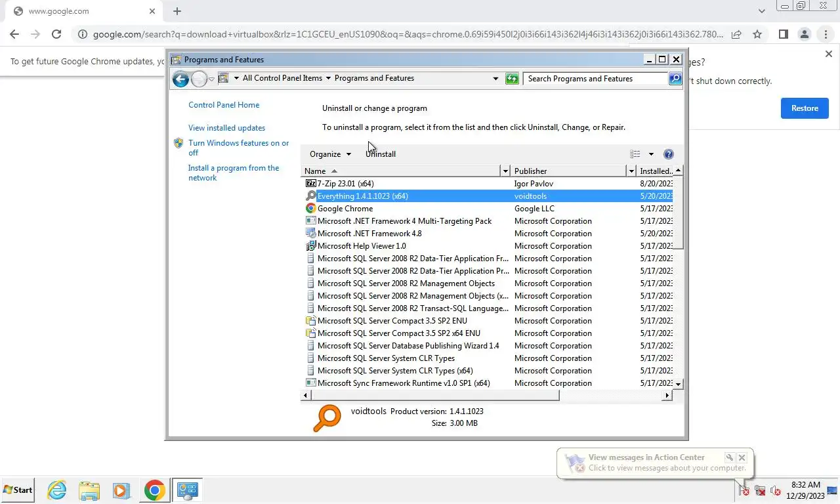This screenshot has width=840, height=504.
Task: Click the vertical scrollbar down arrow
Action: tap(679, 383)
